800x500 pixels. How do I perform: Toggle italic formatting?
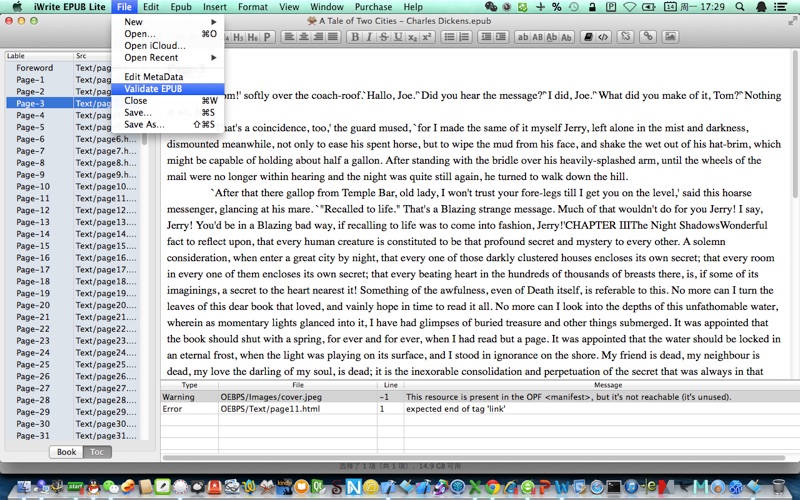tap(369, 37)
